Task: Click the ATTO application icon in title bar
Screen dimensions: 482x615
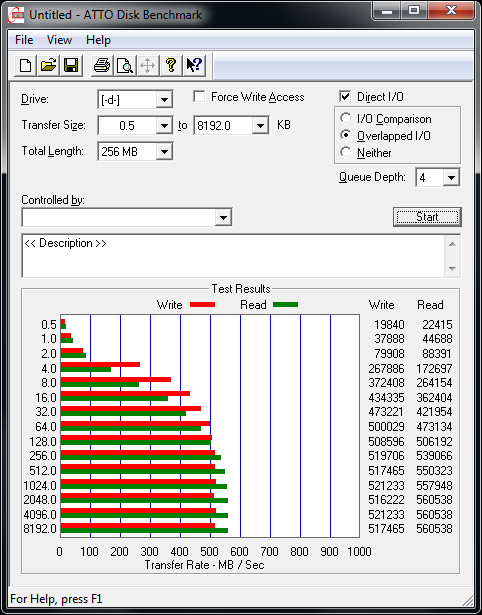Action: 17,16
